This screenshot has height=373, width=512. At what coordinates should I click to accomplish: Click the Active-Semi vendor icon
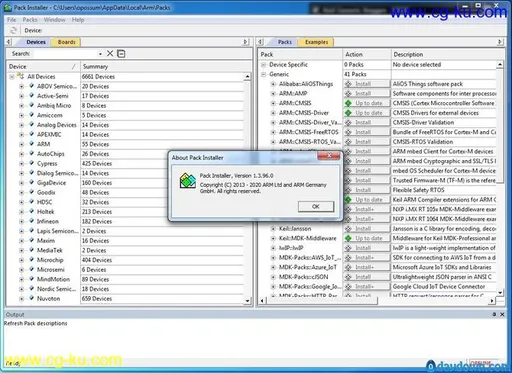tap(31, 96)
